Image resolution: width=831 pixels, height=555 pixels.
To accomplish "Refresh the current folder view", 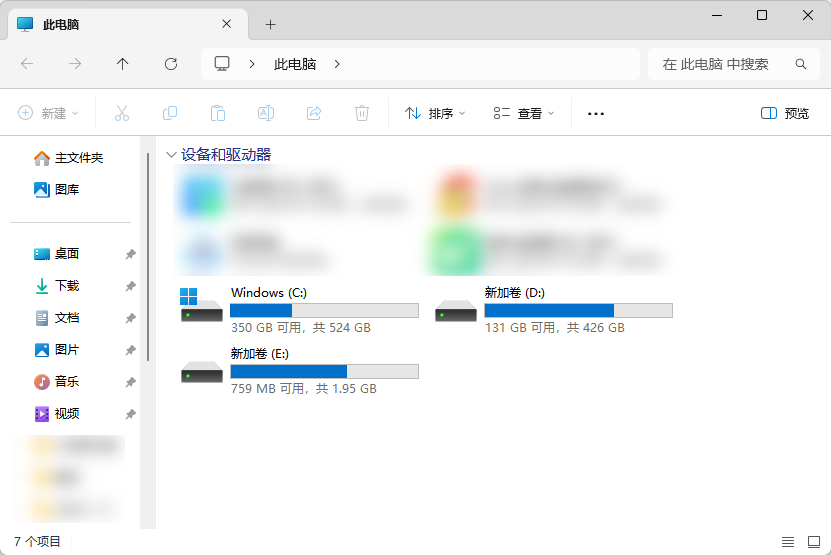I will click(x=171, y=64).
